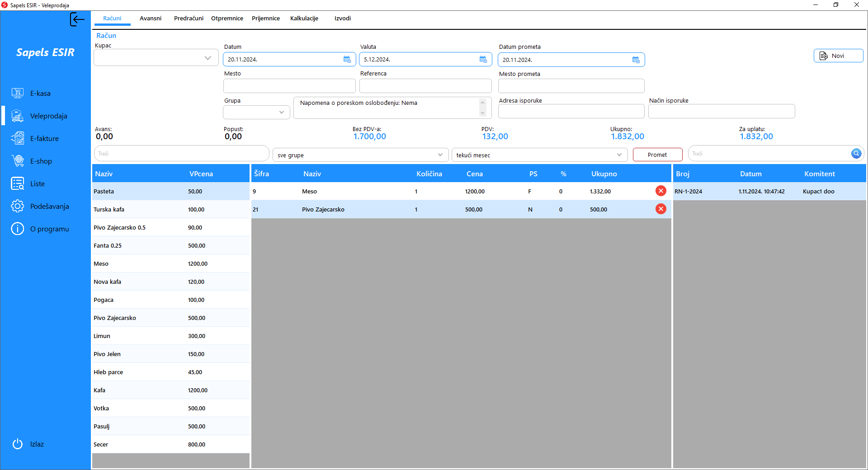
Task: Select Fanta 0.25 product row
Action: pyautogui.click(x=171, y=245)
